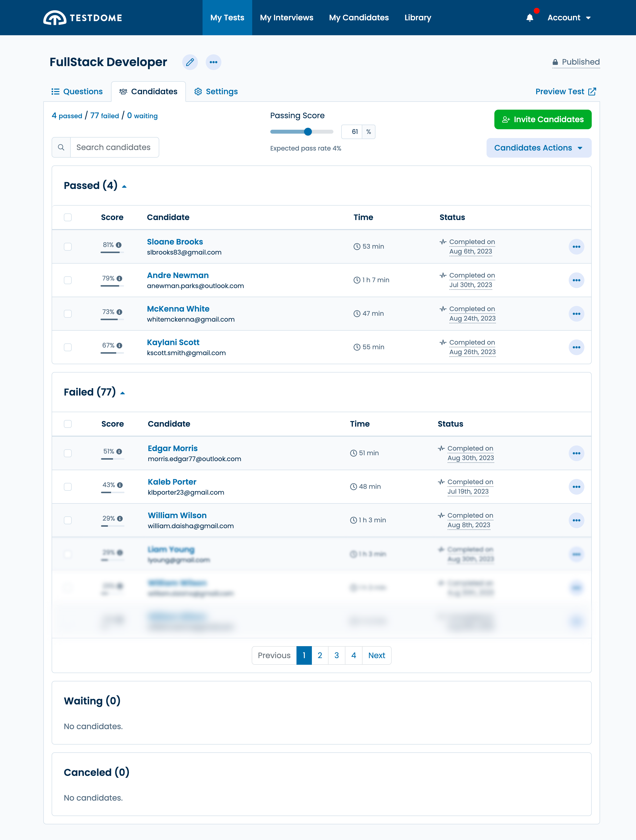Select all candidates in the Passed table header
The image size is (636, 840).
pos(68,217)
